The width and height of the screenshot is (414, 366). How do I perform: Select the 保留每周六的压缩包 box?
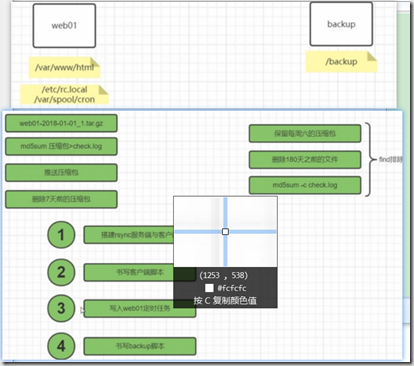click(x=305, y=134)
